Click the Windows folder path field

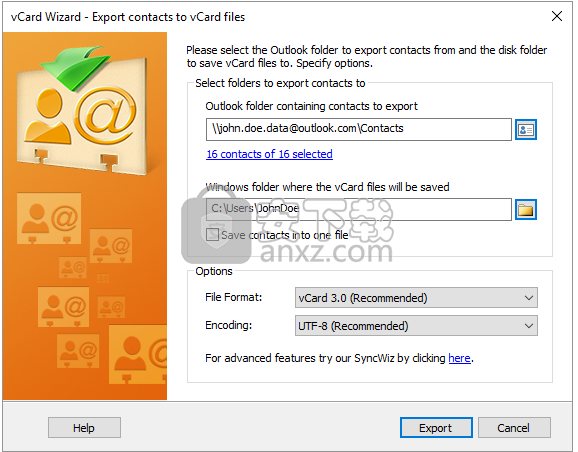point(359,209)
